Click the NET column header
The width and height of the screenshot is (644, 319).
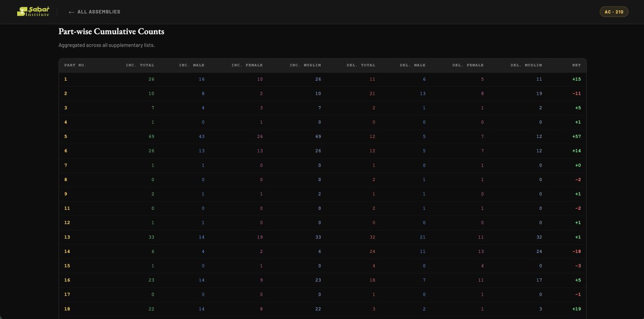point(576,65)
